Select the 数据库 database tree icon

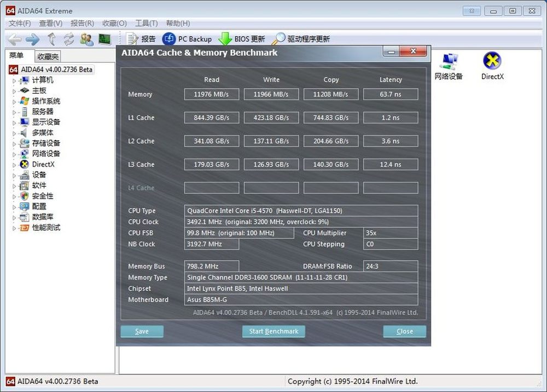point(25,217)
